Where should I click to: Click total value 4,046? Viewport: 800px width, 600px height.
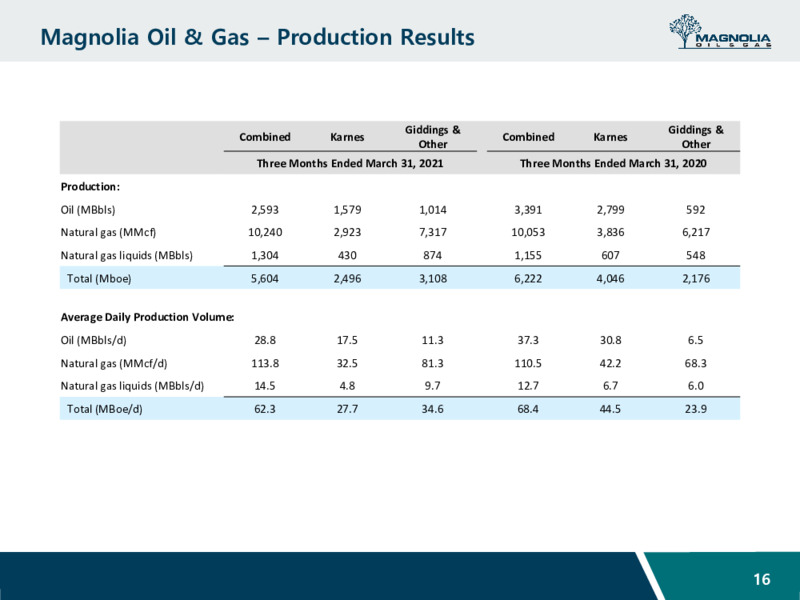point(610,279)
